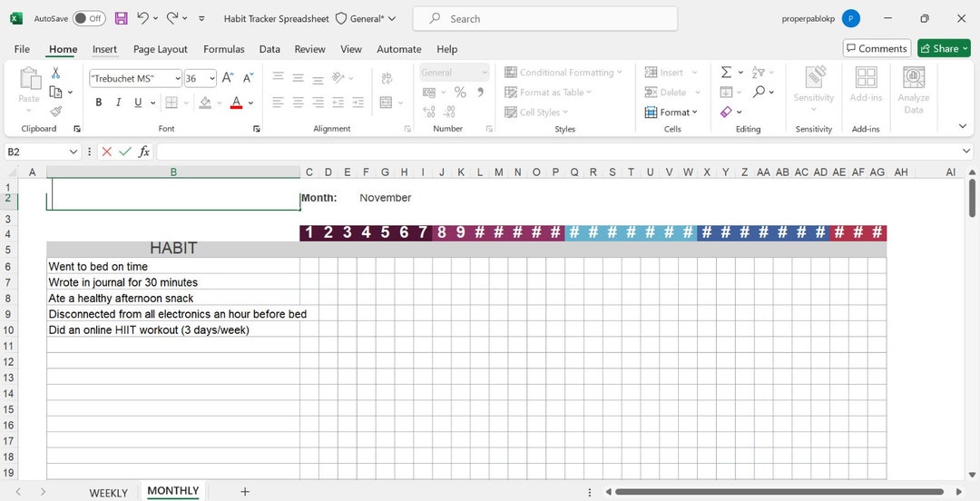This screenshot has height=501, width=980.
Task: Click the vertical scrollbar thumb
Action: (973, 198)
